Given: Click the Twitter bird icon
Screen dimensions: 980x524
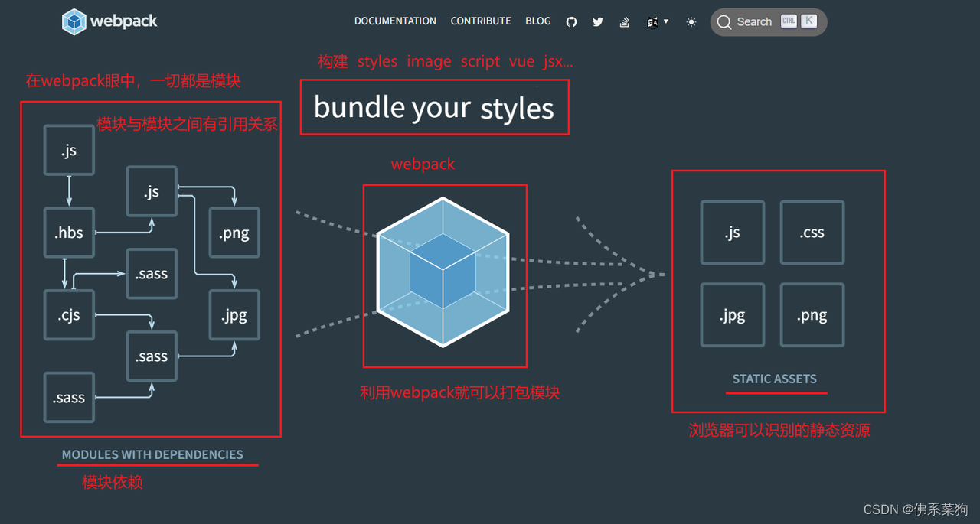Looking at the screenshot, I should click(598, 21).
